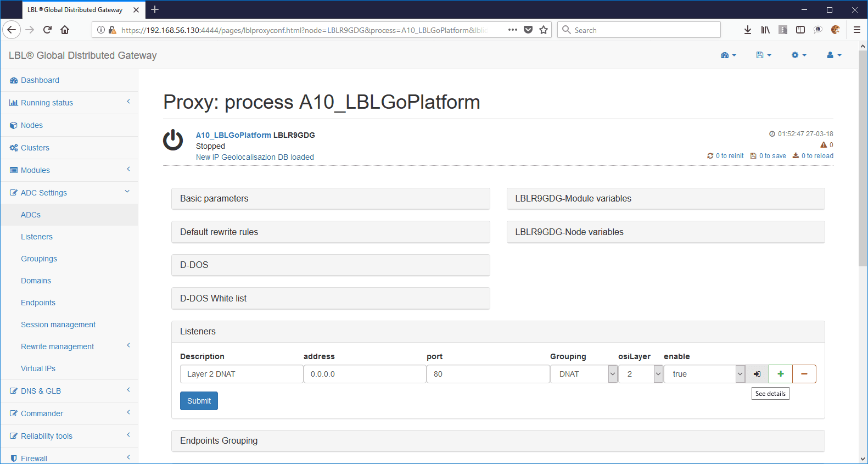Image resolution: width=868 pixels, height=464 pixels.
Task: Select ADCs under ADC Settings
Action: pyautogui.click(x=69, y=215)
